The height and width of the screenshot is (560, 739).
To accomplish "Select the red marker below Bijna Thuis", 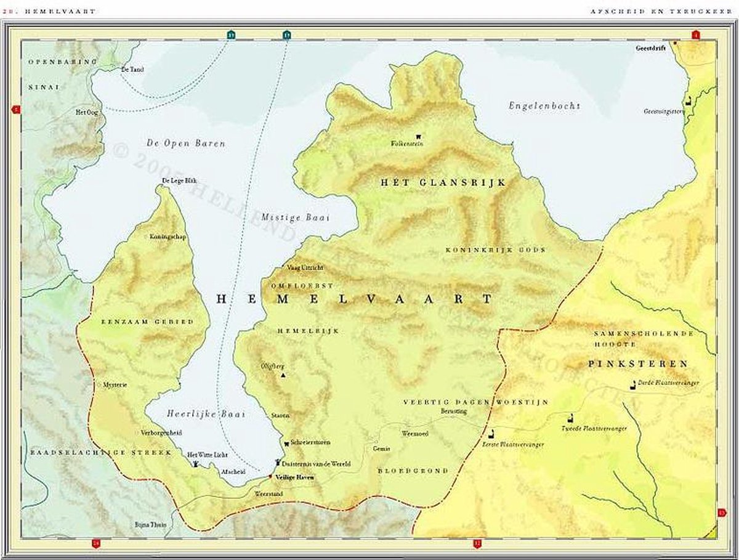I will tap(95, 543).
